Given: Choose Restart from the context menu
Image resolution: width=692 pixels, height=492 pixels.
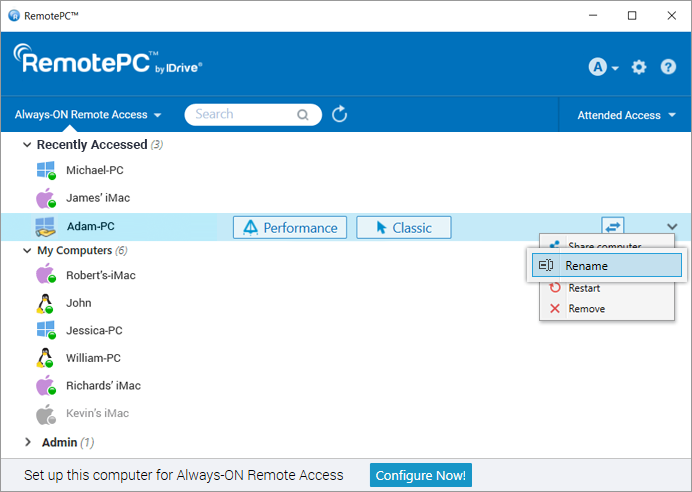Looking at the screenshot, I should coord(607,288).
